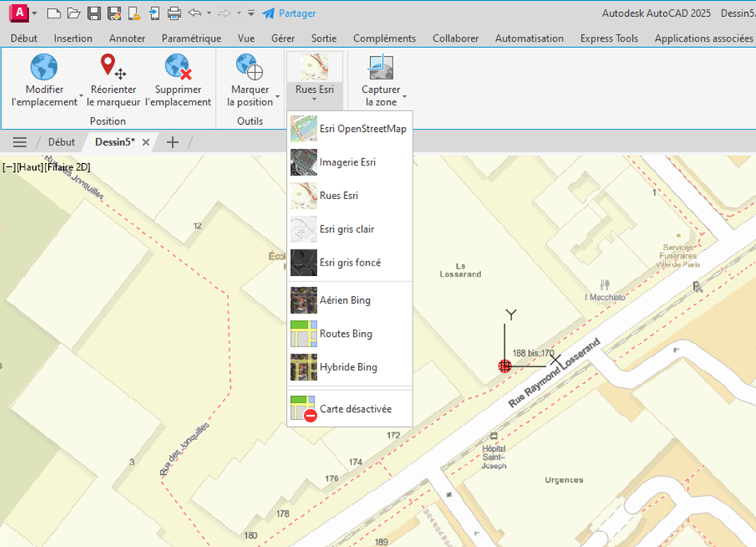Click the Enregistrer (save) icon
Image resolution: width=756 pixels, height=547 pixels.
93,12
